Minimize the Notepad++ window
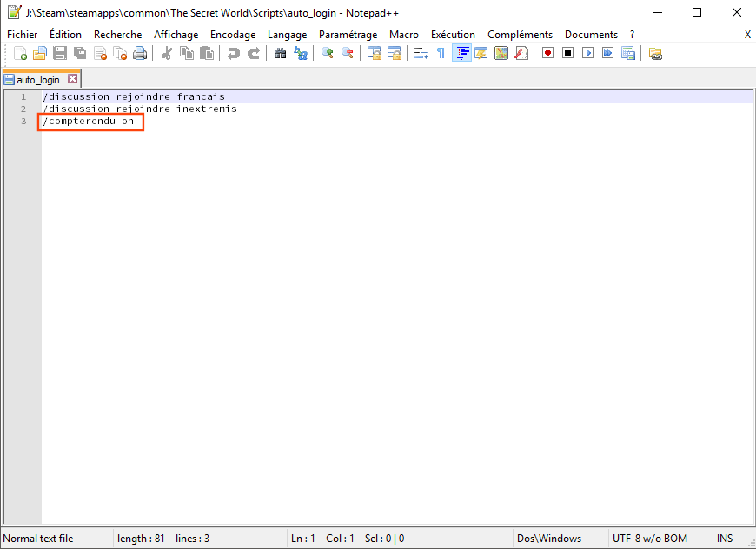The image size is (756, 549). [658, 12]
